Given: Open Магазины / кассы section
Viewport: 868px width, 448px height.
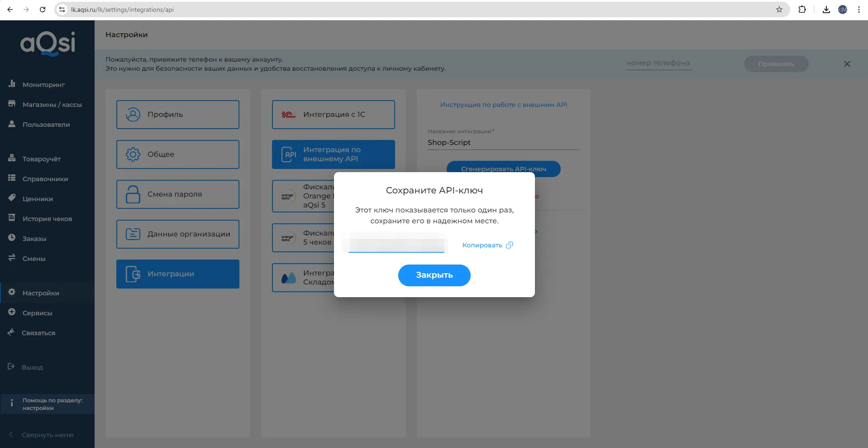Looking at the screenshot, I should [x=52, y=105].
